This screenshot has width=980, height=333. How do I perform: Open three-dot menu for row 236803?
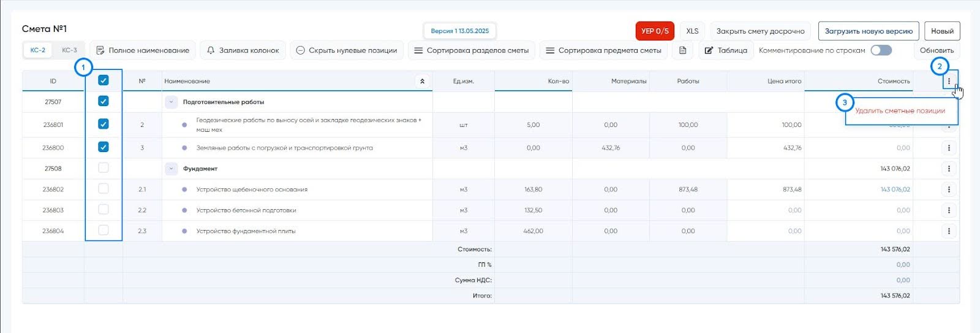pos(949,210)
